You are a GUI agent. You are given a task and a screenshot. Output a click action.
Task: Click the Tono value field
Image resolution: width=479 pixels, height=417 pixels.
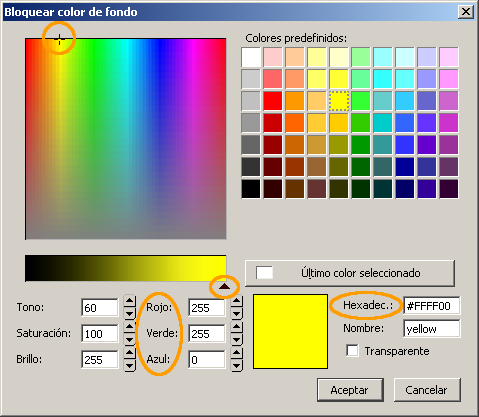[x=100, y=307]
